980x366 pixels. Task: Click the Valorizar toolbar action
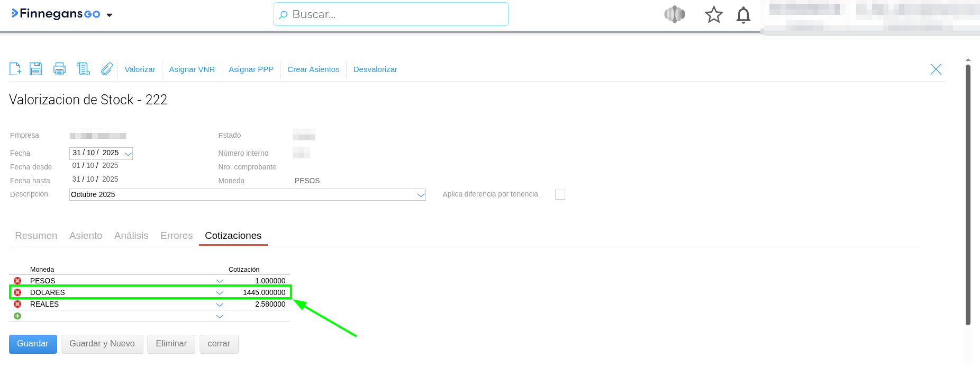(x=140, y=69)
